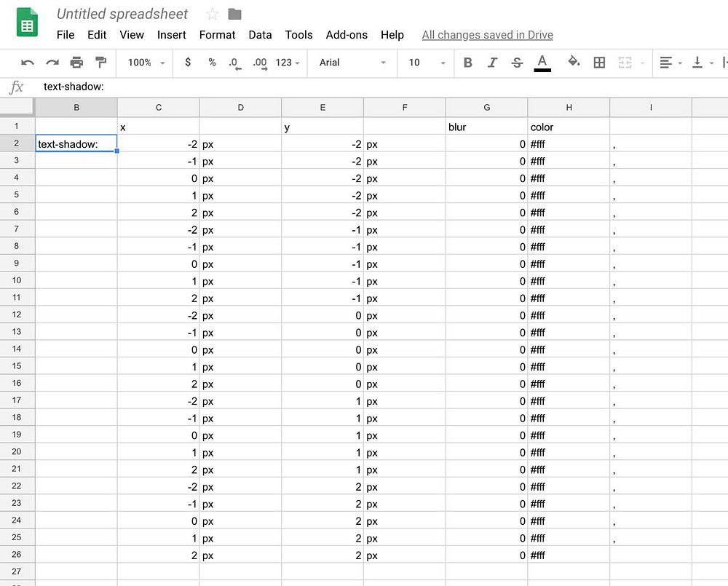Click the 'y' header cell in row 1

click(x=323, y=127)
